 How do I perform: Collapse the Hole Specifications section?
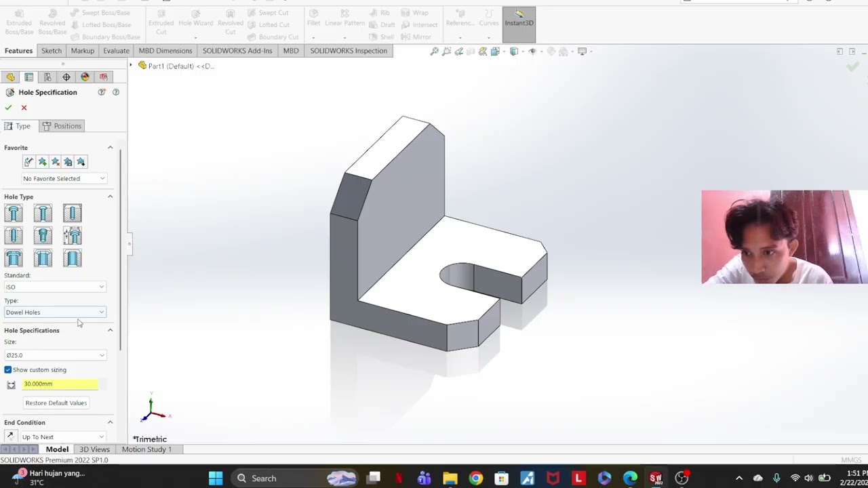pyautogui.click(x=110, y=330)
